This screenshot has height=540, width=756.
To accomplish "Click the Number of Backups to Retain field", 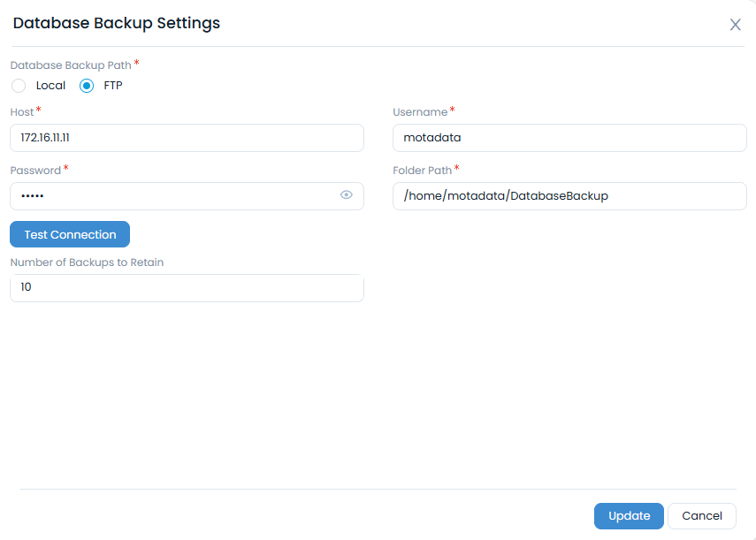I will [187, 288].
